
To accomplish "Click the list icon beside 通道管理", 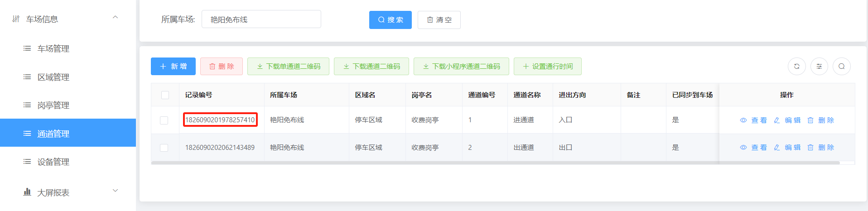I will (27, 134).
